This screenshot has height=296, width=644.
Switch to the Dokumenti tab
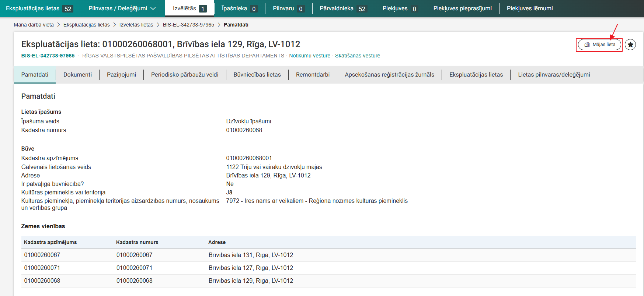pos(77,75)
